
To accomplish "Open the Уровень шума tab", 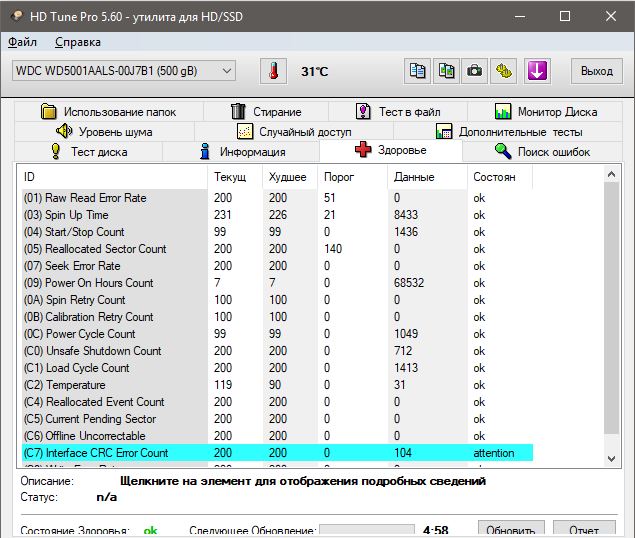I will pos(104,132).
